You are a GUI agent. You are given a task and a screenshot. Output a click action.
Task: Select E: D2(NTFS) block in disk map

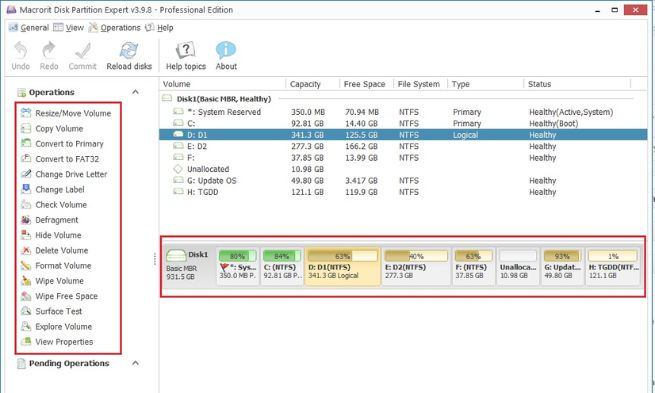[416, 266]
